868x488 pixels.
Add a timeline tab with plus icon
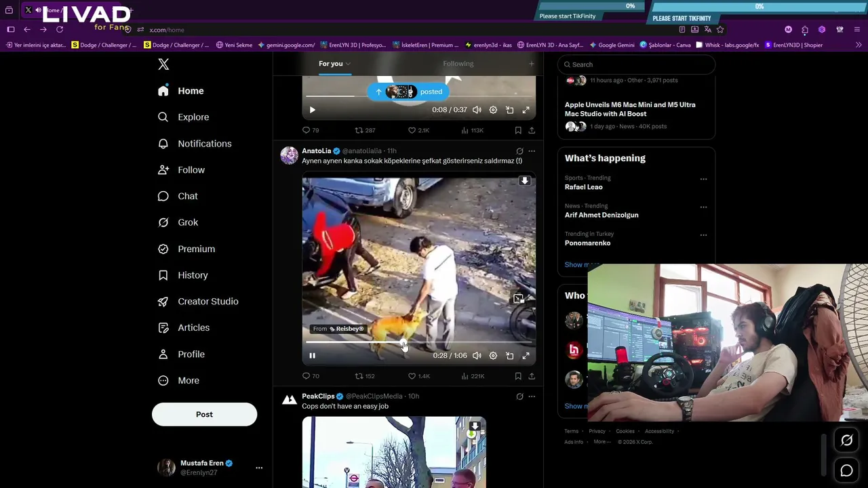(x=532, y=64)
